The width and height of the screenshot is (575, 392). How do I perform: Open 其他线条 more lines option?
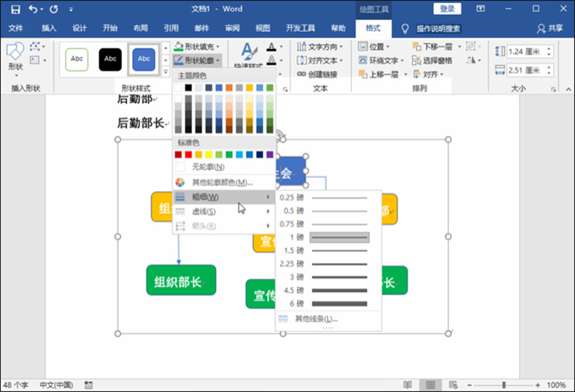[x=329, y=319]
